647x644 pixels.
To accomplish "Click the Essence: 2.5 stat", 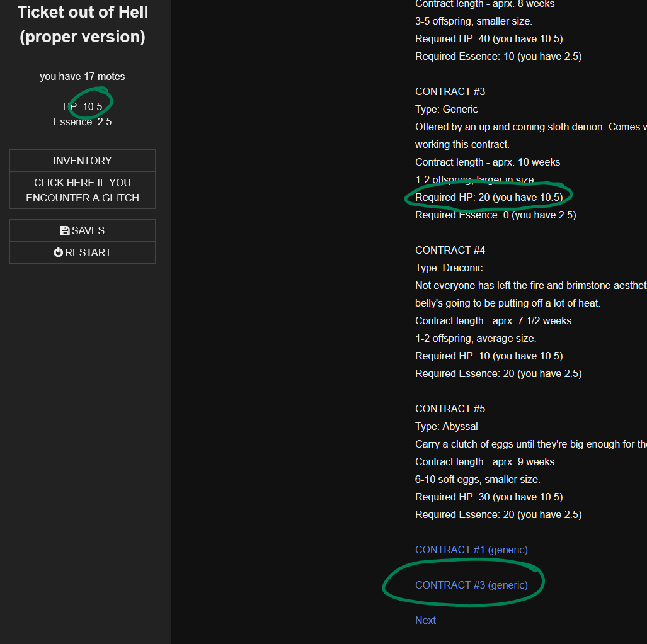I will [83, 121].
